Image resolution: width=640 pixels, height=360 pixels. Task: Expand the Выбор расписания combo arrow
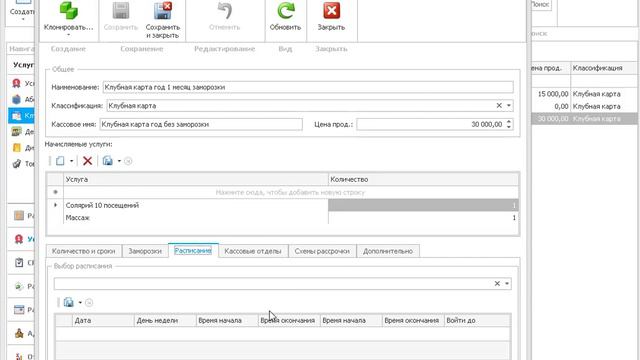(507, 283)
